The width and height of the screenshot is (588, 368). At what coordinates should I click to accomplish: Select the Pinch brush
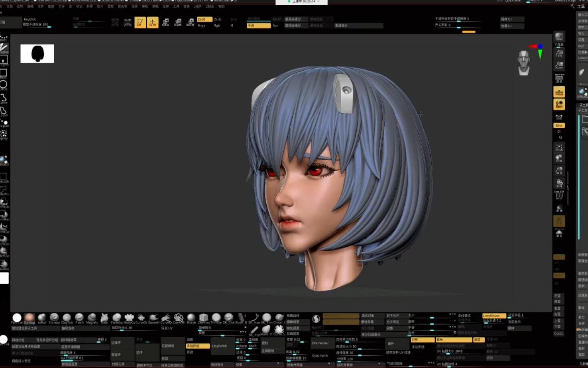79,319
